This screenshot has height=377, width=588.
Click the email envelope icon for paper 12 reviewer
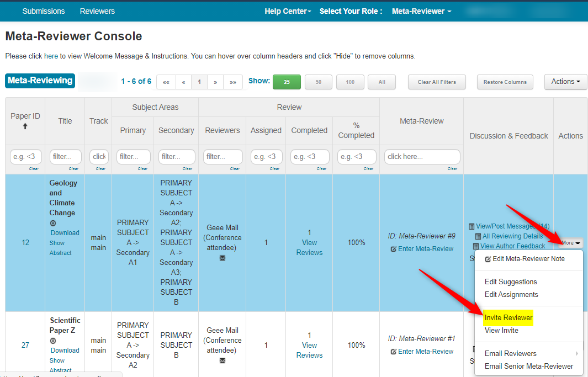point(223,258)
